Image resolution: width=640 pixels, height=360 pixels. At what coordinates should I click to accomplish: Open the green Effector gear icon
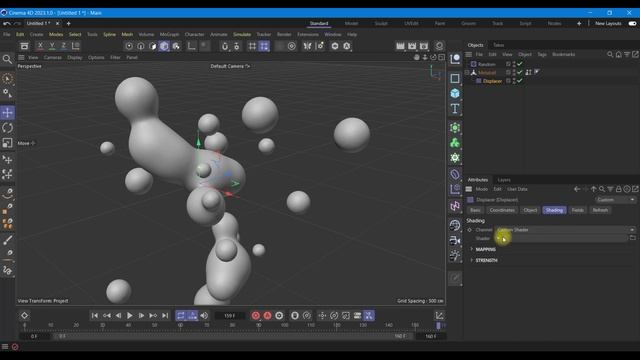pyautogui.click(x=455, y=158)
